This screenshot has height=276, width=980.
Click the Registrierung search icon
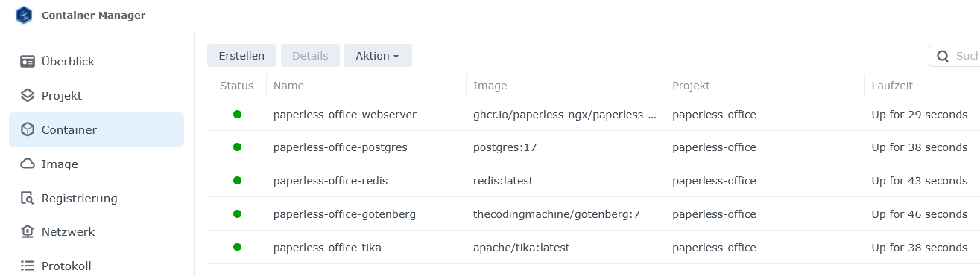tap(28, 198)
